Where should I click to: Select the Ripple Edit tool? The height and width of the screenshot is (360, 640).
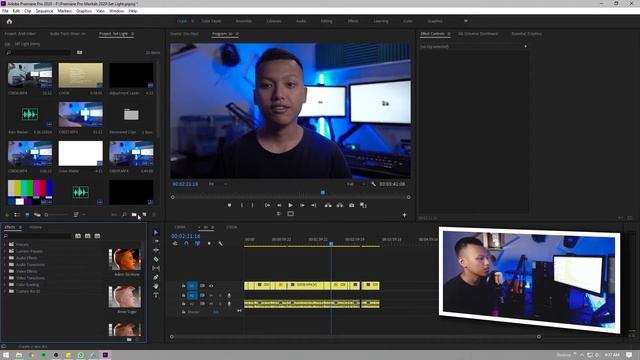(156, 250)
